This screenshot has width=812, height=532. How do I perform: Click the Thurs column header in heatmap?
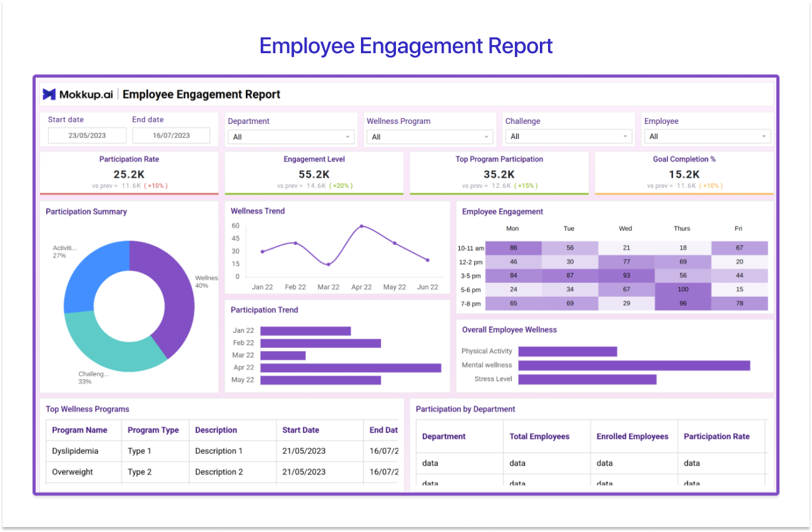[683, 228]
